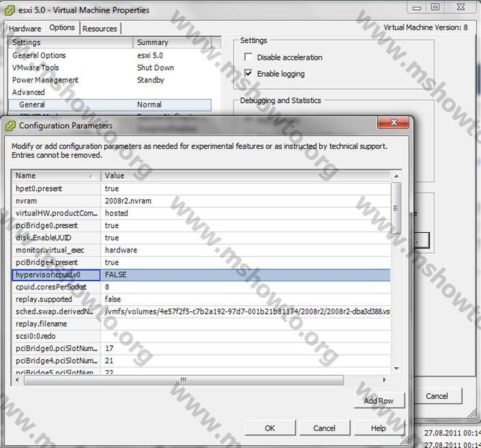Click the horizontal scrollbar thumb
The width and height of the screenshot is (481, 448).
click(184, 380)
